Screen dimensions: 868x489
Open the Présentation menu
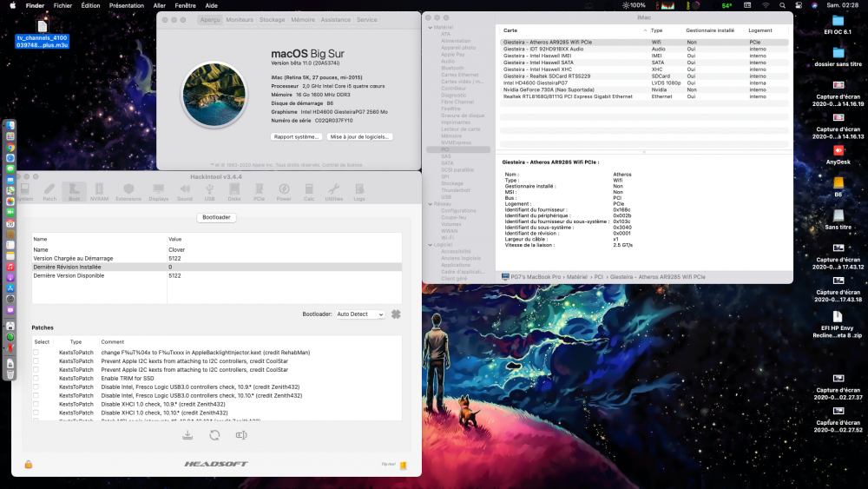[x=126, y=5]
